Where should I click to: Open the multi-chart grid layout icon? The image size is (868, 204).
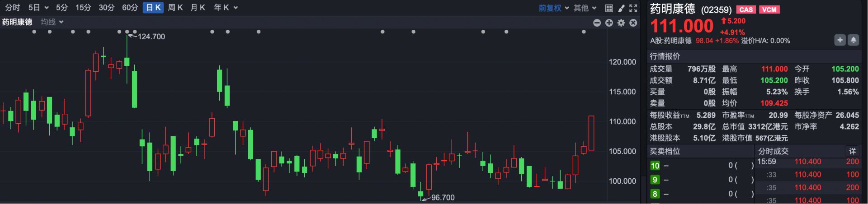pyautogui.click(x=609, y=8)
